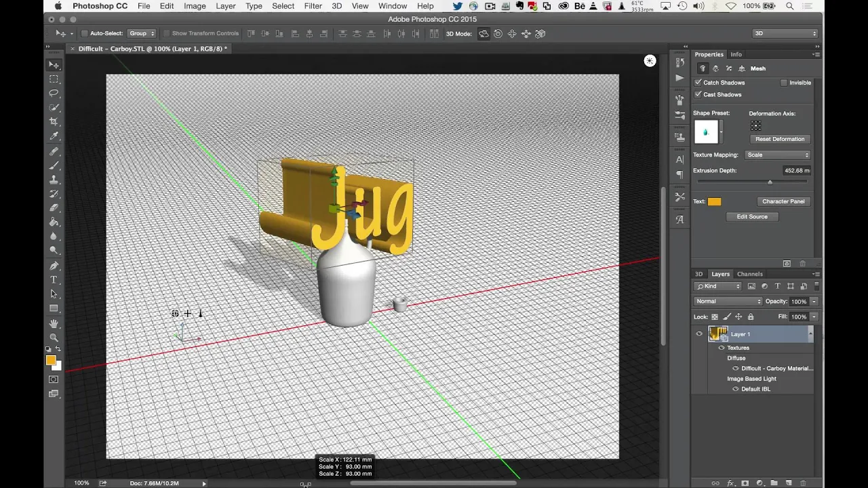Select the Brush tool
The height and width of the screenshot is (488, 868).
click(54, 165)
